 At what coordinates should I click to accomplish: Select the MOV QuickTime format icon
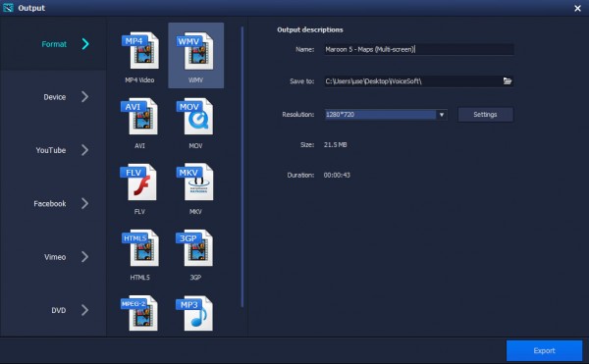point(195,117)
